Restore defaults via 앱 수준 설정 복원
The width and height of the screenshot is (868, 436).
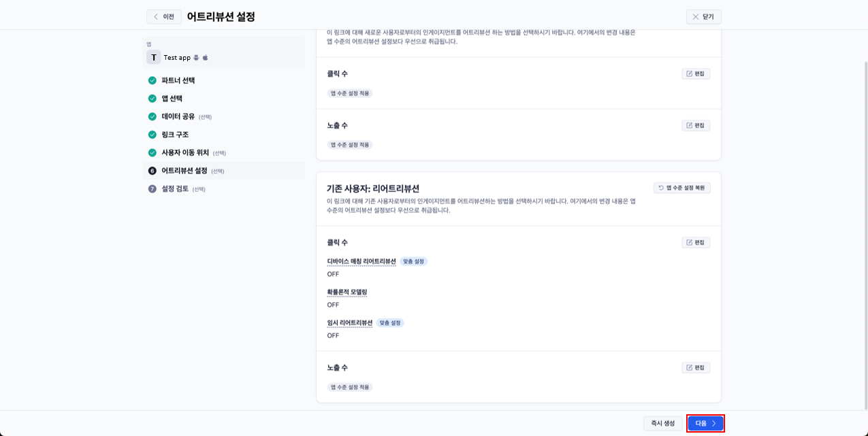tap(681, 188)
